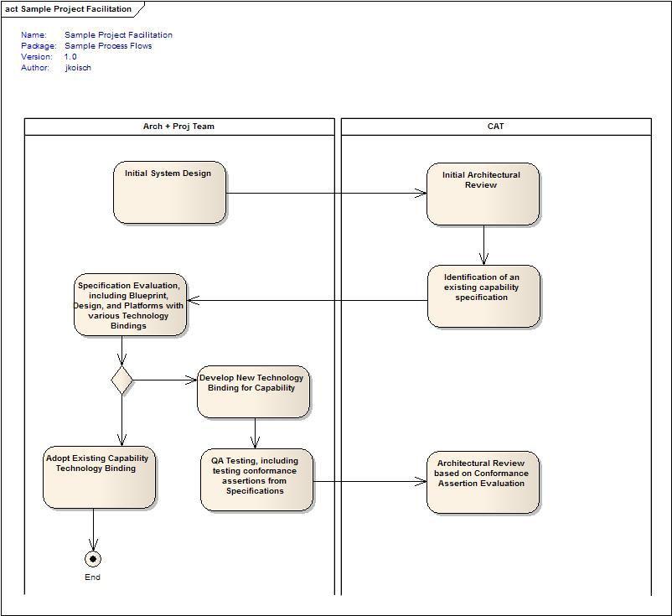Select Architectural Review based on Conformance activity
Screen dimensions: 672x616
[483, 482]
